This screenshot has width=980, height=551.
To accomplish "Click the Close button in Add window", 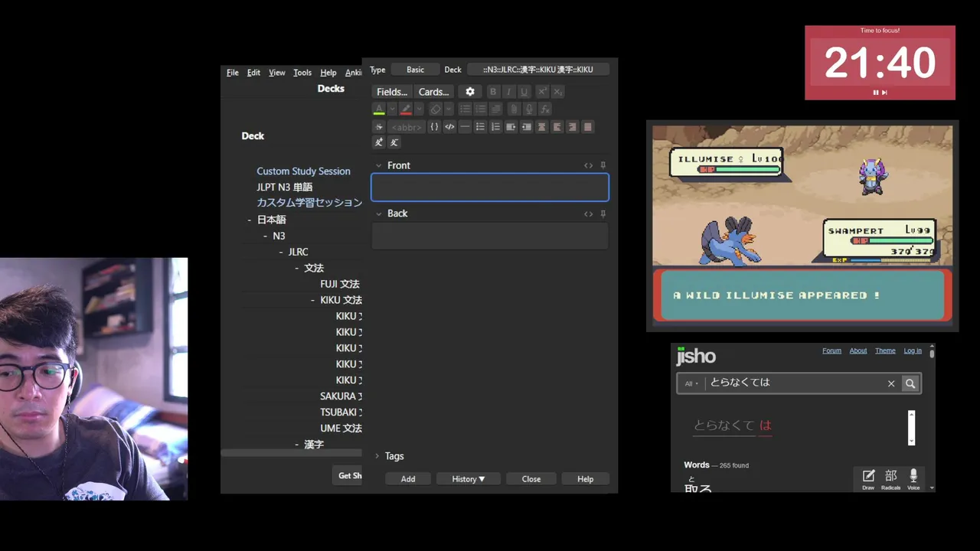I will tap(531, 479).
